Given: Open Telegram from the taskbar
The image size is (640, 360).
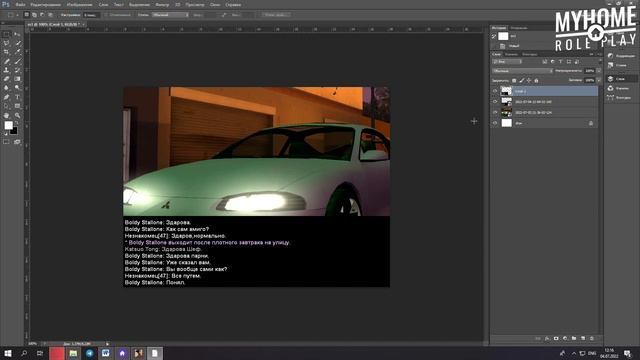Looking at the screenshot, I should 89,353.
